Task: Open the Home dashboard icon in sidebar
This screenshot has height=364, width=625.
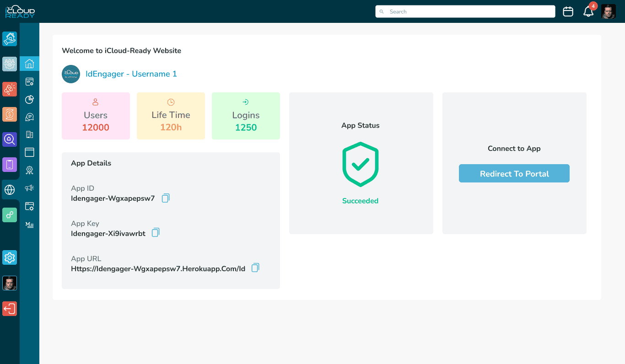Action: 29,64
